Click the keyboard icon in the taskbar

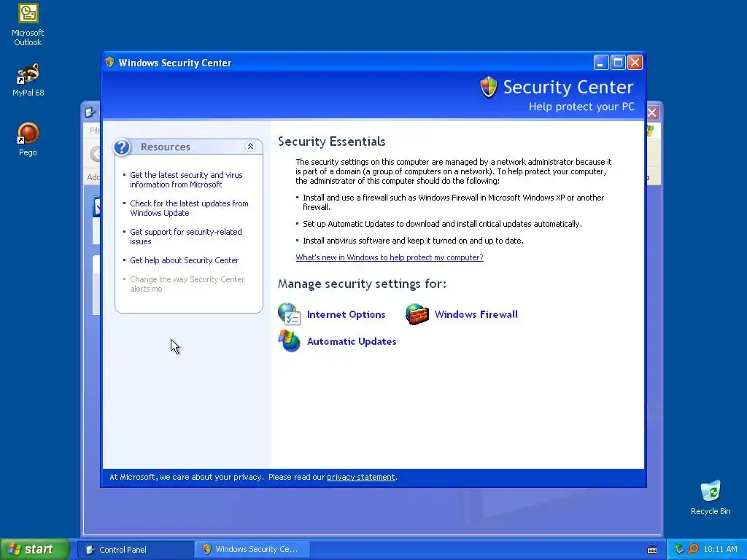pyautogui.click(x=652, y=550)
